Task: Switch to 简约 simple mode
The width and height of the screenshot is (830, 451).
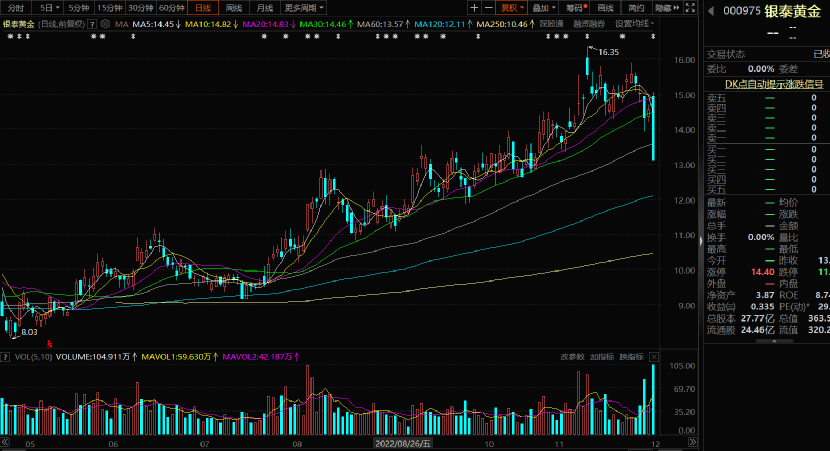Action: pos(636,8)
